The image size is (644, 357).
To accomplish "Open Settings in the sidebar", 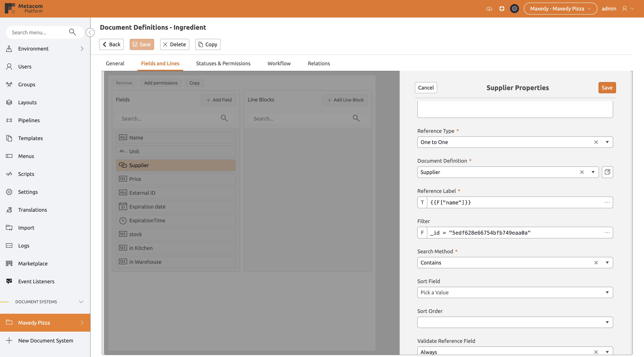I will click(45, 192).
